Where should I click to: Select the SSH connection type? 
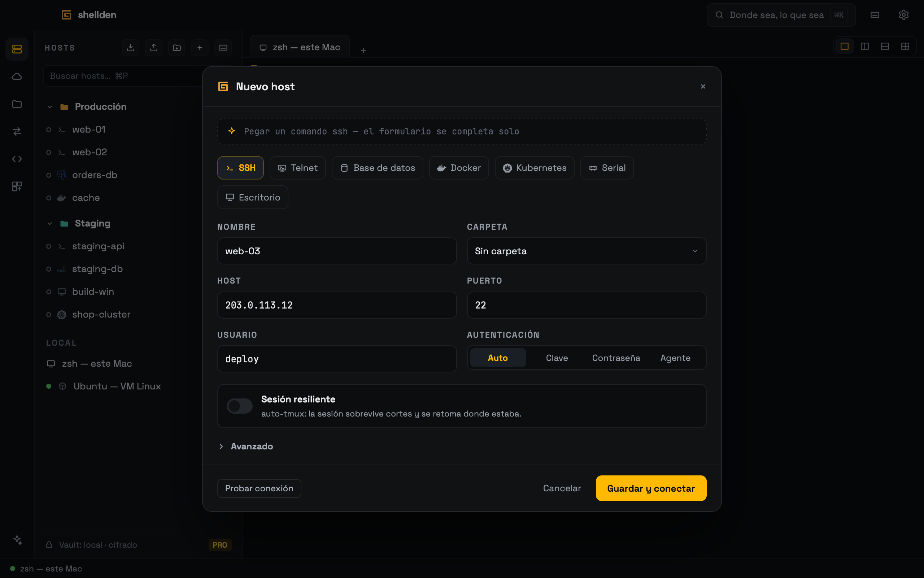click(x=240, y=168)
